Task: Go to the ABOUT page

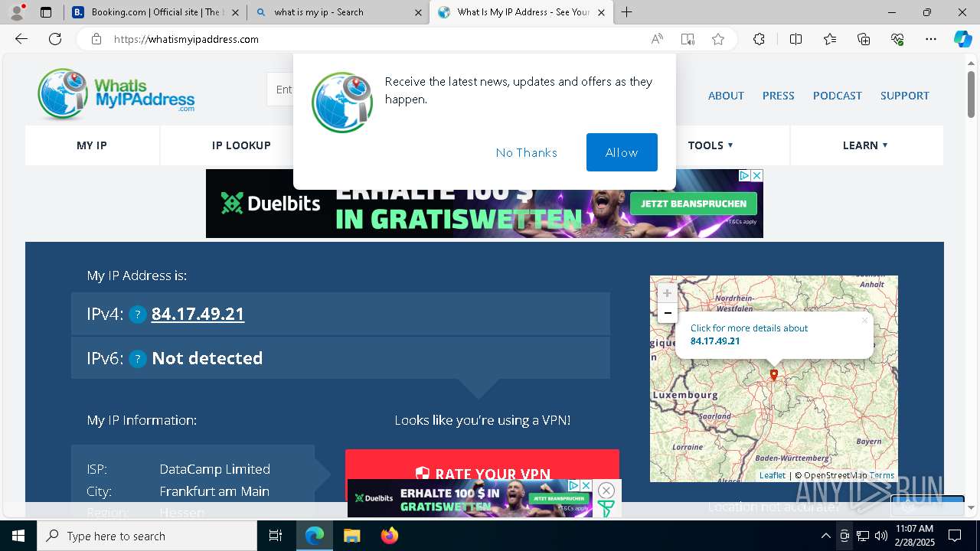Action: (726, 96)
